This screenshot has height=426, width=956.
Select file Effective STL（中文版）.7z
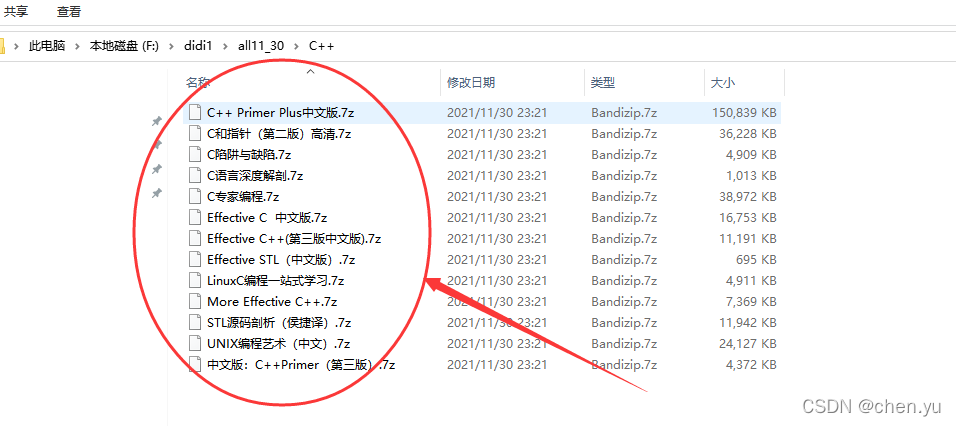tap(281, 260)
